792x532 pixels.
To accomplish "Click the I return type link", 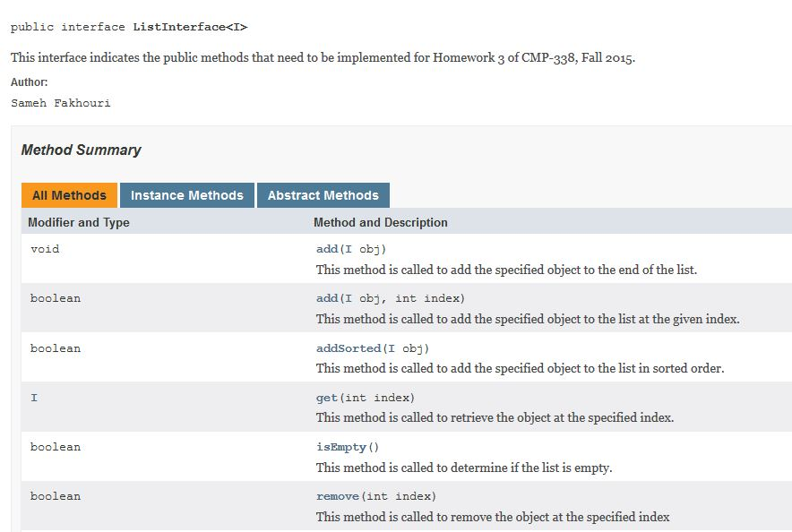I will (x=34, y=397).
